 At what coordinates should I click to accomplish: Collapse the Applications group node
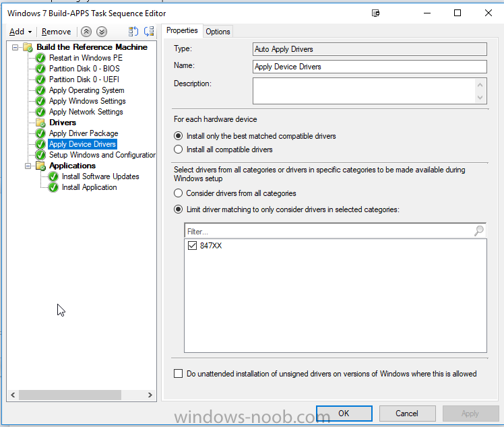pyautogui.click(x=28, y=166)
